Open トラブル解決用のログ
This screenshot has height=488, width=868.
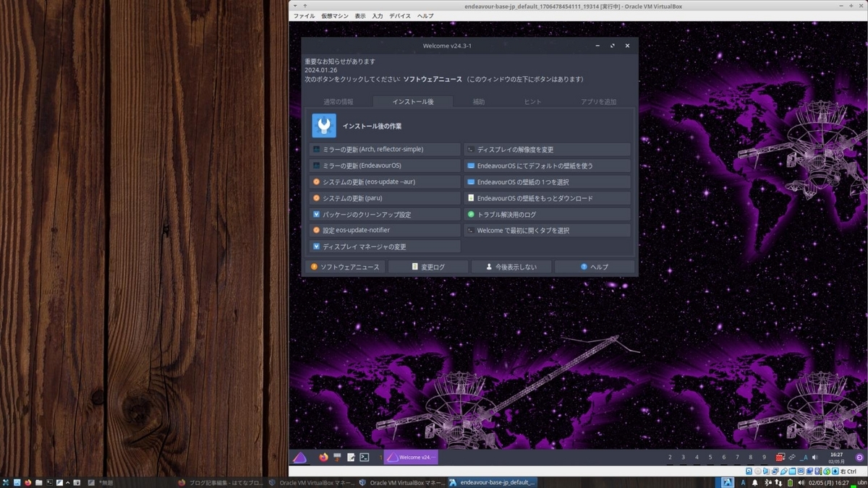pos(547,214)
